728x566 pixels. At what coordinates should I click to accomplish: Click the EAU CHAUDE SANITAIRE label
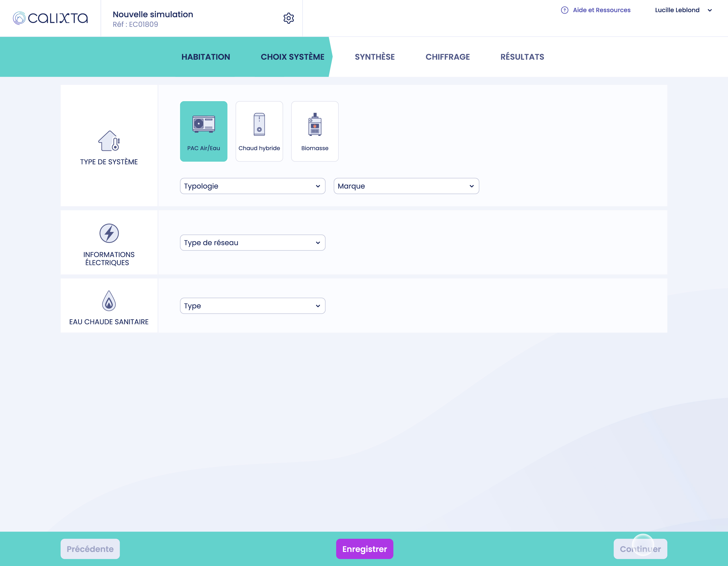tap(109, 322)
